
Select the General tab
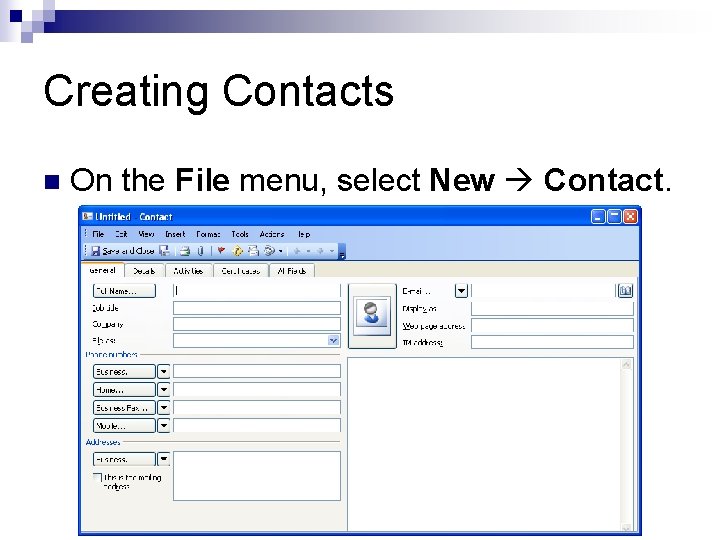(102, 270)
